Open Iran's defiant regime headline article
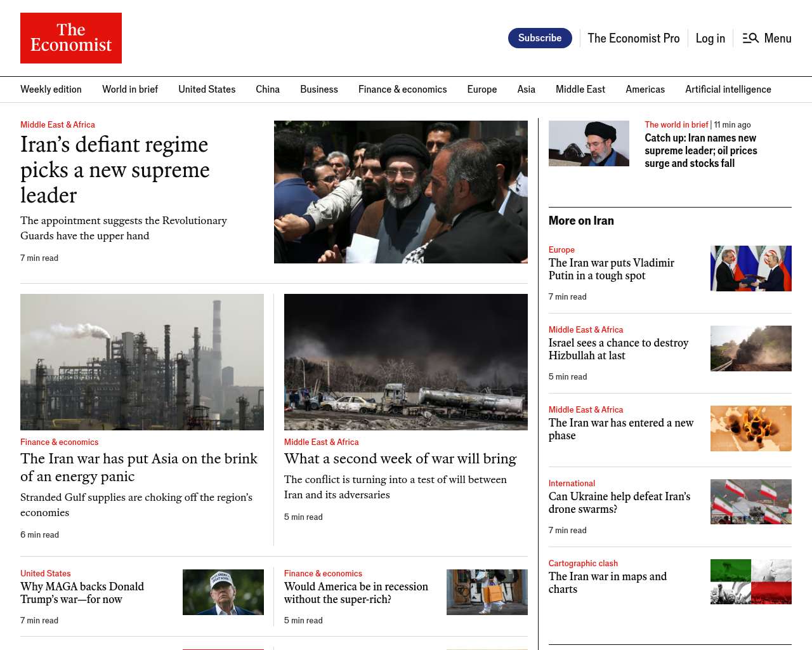This screenshot has width=812, height=650. coord(114,169)
